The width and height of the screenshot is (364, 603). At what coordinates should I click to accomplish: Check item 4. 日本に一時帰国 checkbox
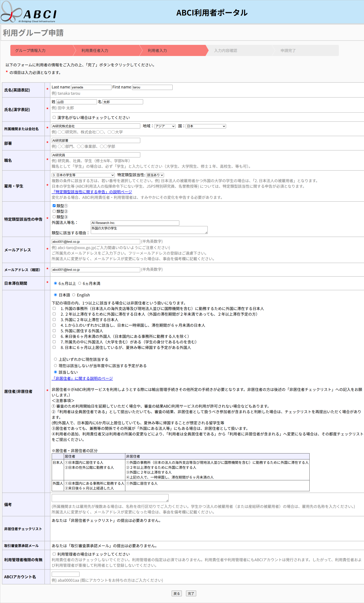(54, 325)
